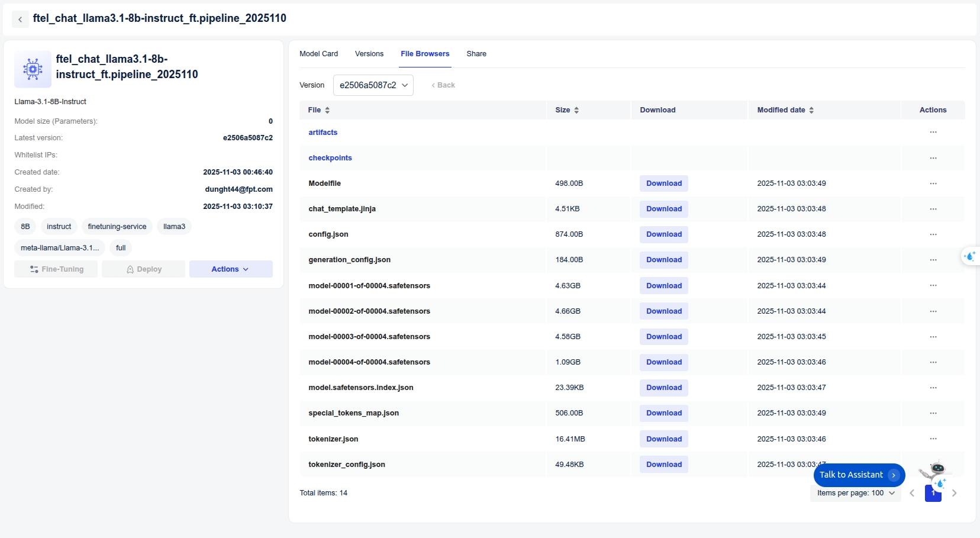Open the more actions menu for config.json

tap(933, 234)
